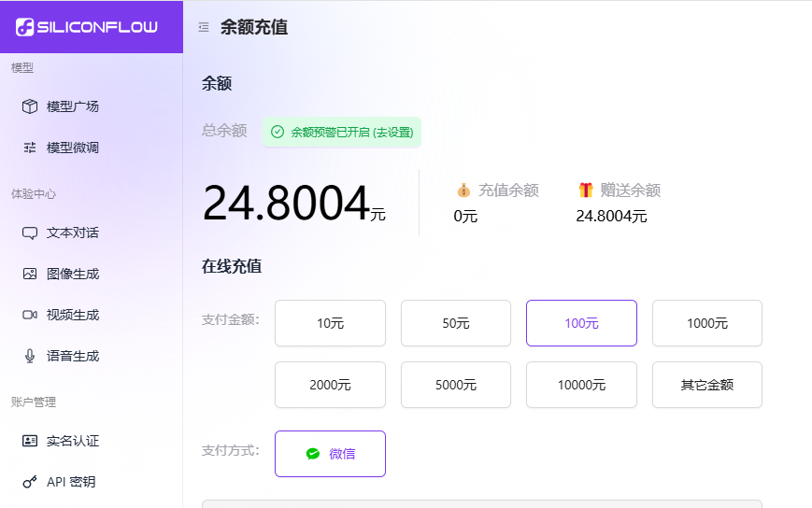Click the SiliconFlow logo icon
This screenshot has height=508, width=812.
pyautogui.click(x=25, y=28)
